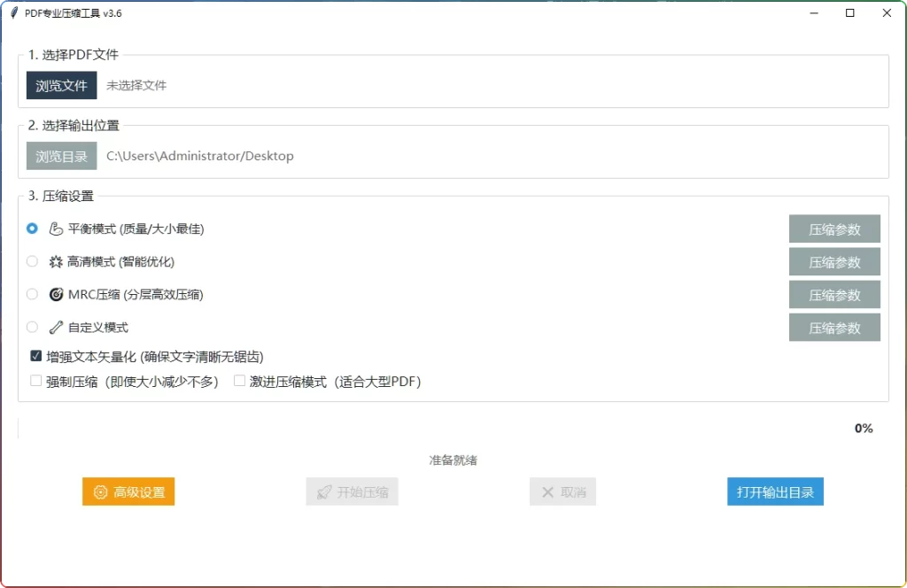Click the muscle icon beside 平衡模式
This screenshot has height=588, width=907.
click(x=56, y=229)
